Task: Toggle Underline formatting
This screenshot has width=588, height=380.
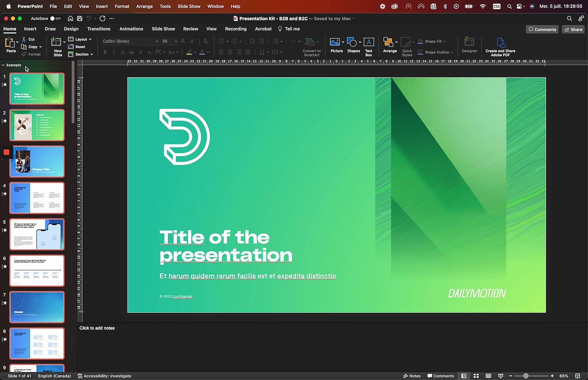Action: pos(122,52)
